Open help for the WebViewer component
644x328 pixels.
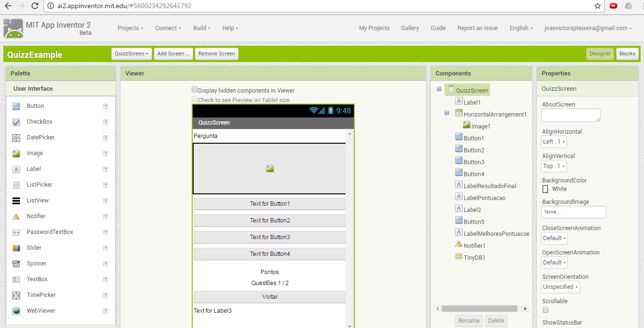[x=105, y=311]
